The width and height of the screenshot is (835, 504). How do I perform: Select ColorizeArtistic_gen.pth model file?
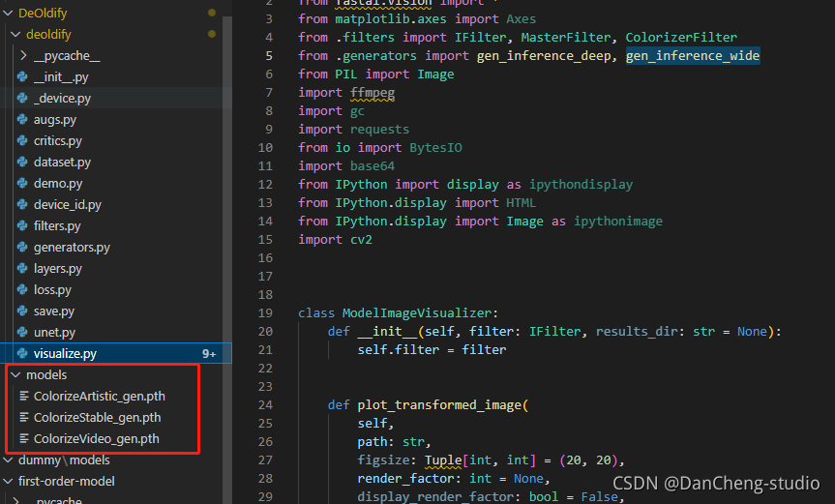(100, 397)
